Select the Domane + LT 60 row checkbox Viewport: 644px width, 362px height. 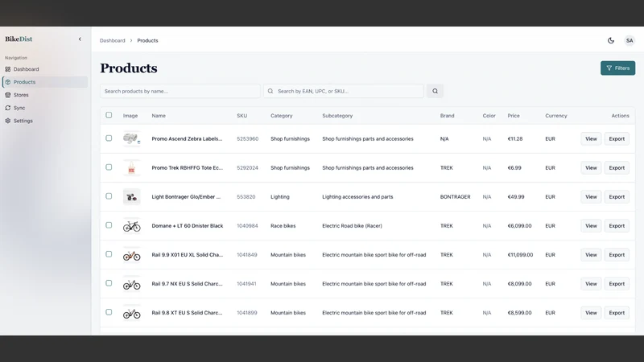[x=109, y=225]
